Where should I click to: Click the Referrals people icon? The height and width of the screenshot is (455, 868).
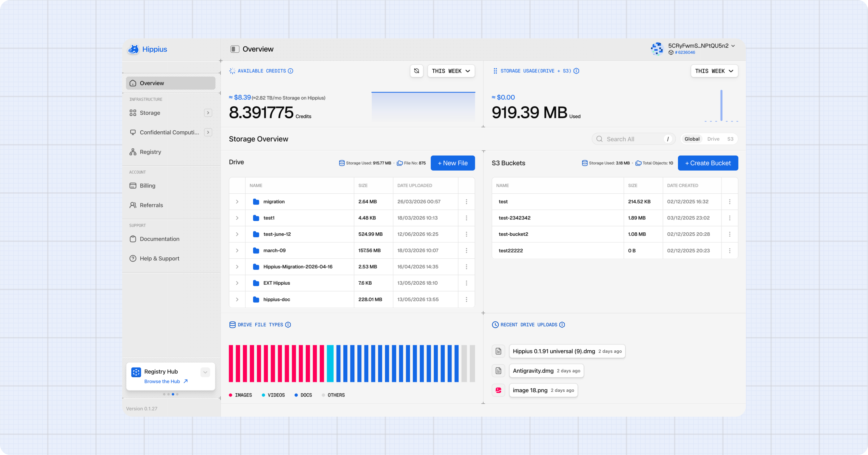point(133,205)
